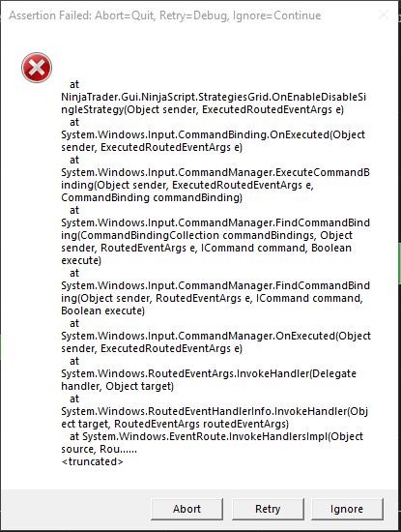
Task: Click the Abort button
Action: 186,509
